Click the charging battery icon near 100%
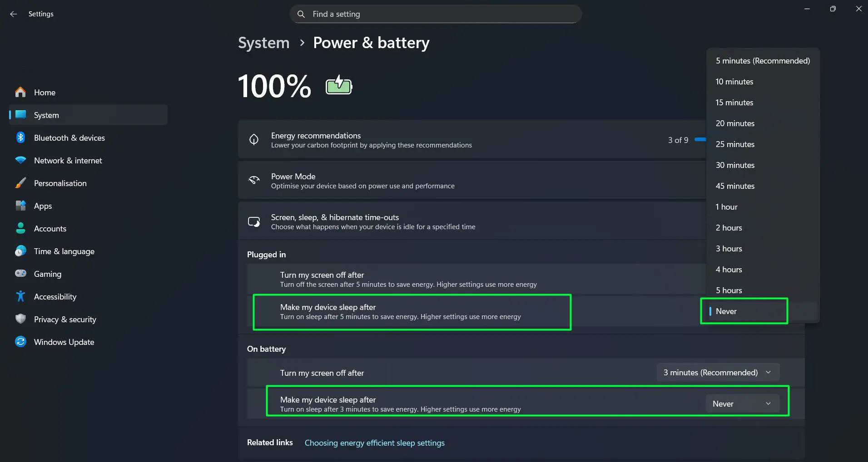This screenshot has width=868, height=462. coord(338,85)
